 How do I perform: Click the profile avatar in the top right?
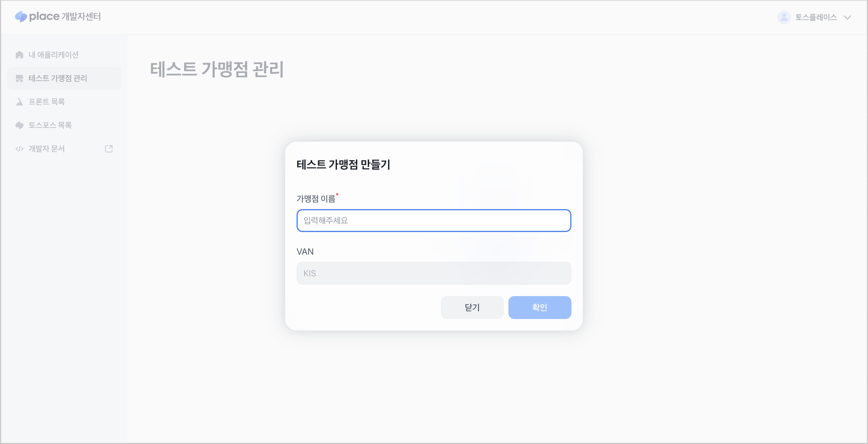(x=784, y=17)
